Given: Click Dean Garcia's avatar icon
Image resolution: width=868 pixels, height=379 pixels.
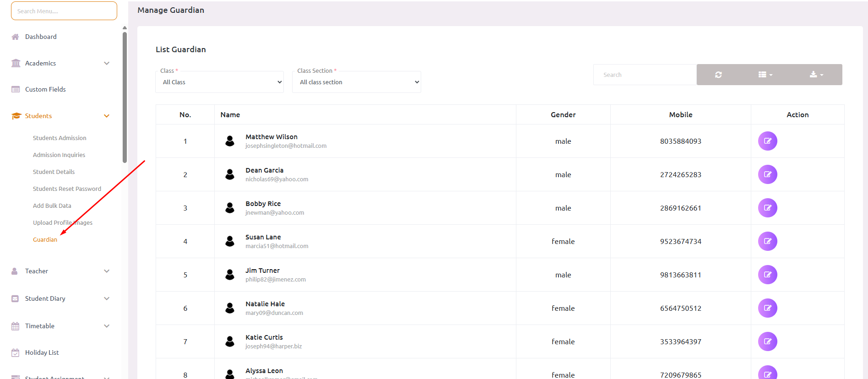Looking at the screenshot, I should pyautogui.click(x=230, y=174).
